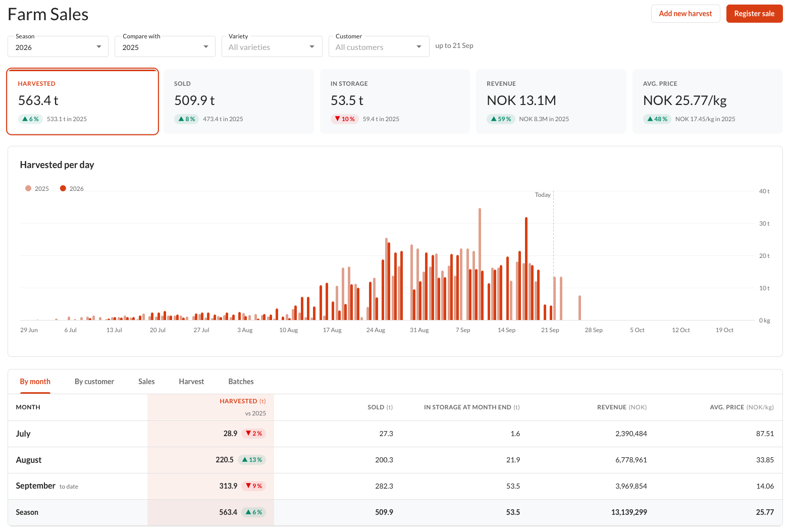Click the September sold value 282.3
790x532 pixels.
[384, 486]
